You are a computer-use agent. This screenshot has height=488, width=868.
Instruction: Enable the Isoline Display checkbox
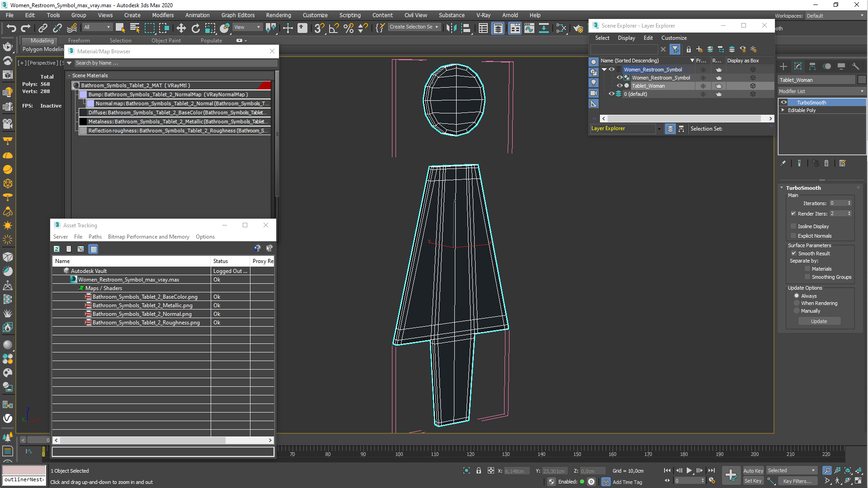coord(793,226)
